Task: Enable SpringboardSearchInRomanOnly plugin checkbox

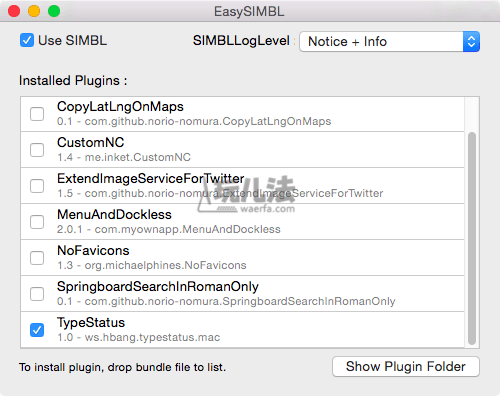Action: (x=37, y=294)
